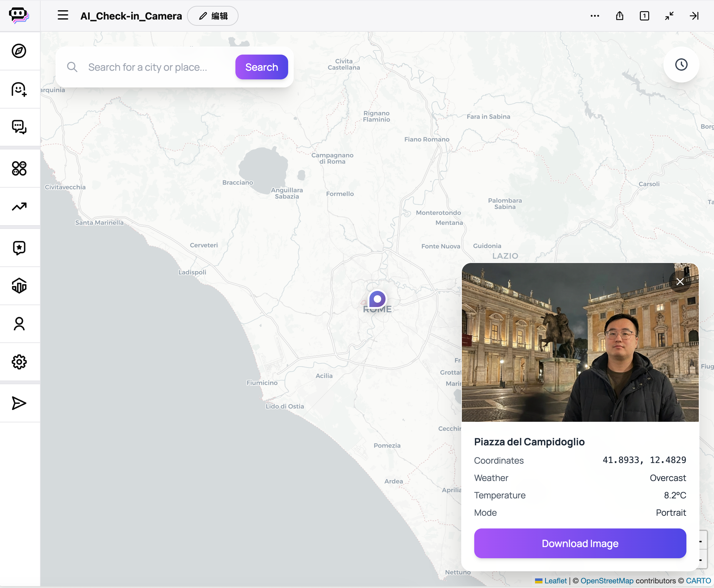
Task: Click the trending arrow sidebar icon
Action: (19, 206)
